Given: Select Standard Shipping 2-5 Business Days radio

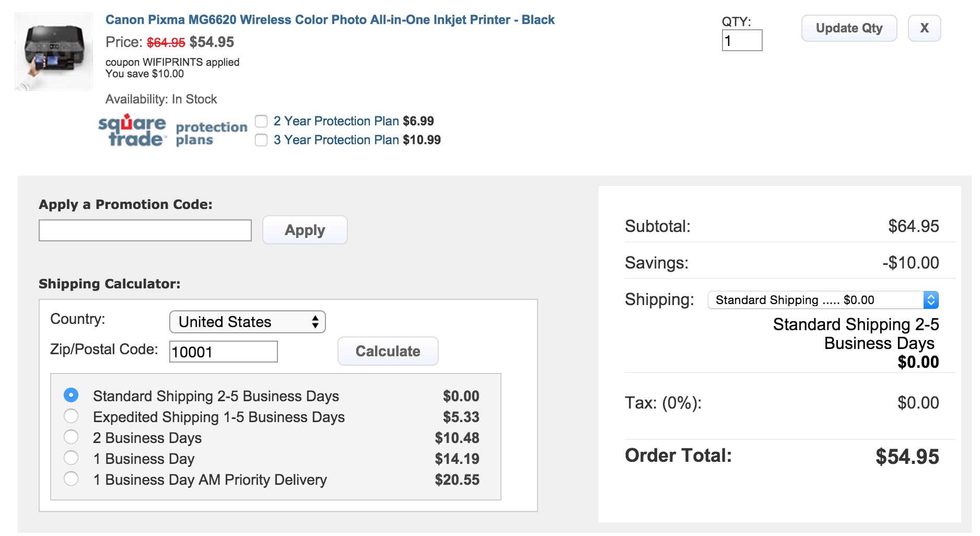Looking at the screenshot, I should pyautogui.click(x=71, y=395).
